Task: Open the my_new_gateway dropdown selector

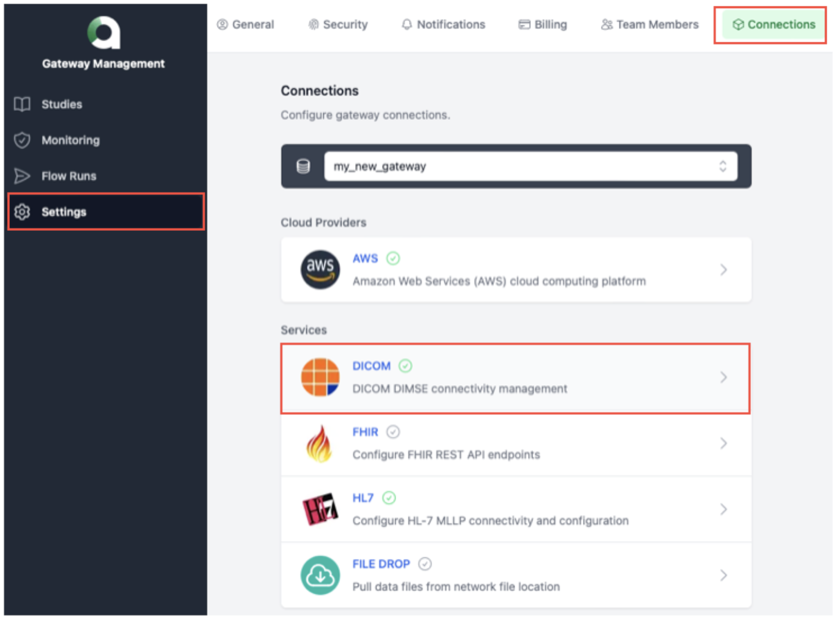Action: click(531, 166)
